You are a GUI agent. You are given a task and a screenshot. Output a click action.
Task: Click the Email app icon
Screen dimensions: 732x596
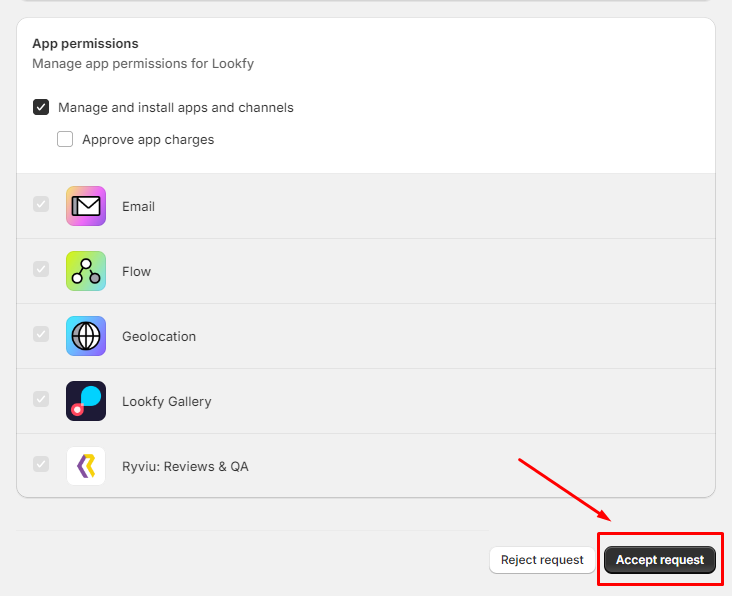pos(86,206)
